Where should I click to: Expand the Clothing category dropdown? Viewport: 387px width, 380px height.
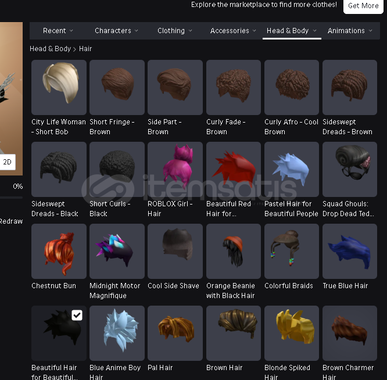point(175,31)
